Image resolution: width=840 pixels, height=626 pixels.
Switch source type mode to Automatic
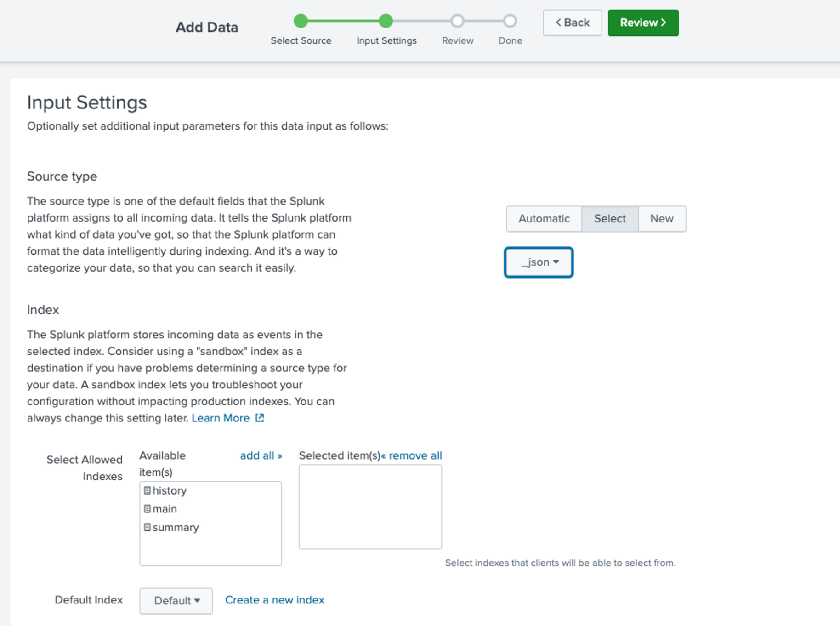point(544,219)
